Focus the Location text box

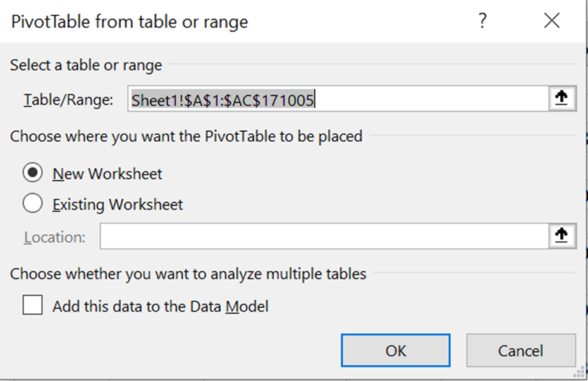click(x=324, y=236)
